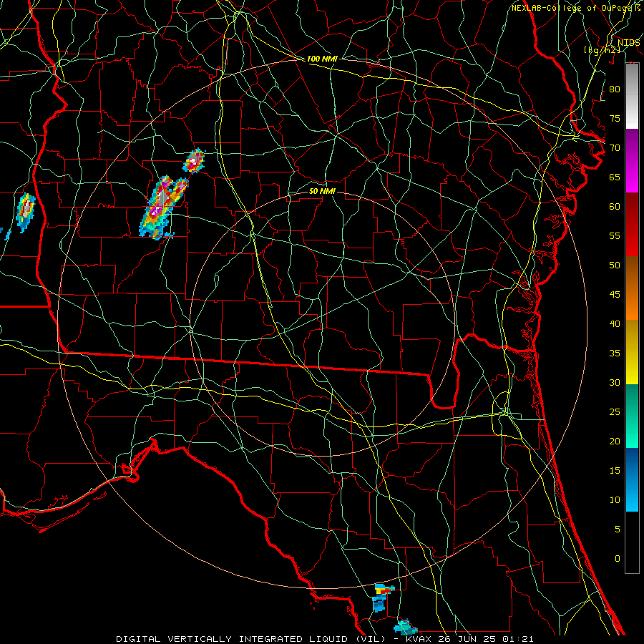Click the DIGITAL VERTICALLY INTEGRATED LIQUID (VIL) title
644x644 pixels.
(251, 639)
